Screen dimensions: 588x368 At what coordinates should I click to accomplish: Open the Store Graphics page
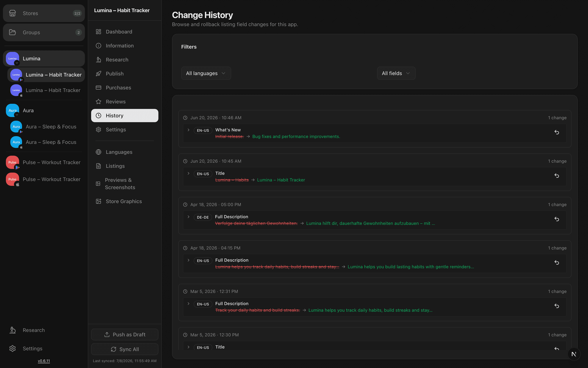click(x=125, y=201)
